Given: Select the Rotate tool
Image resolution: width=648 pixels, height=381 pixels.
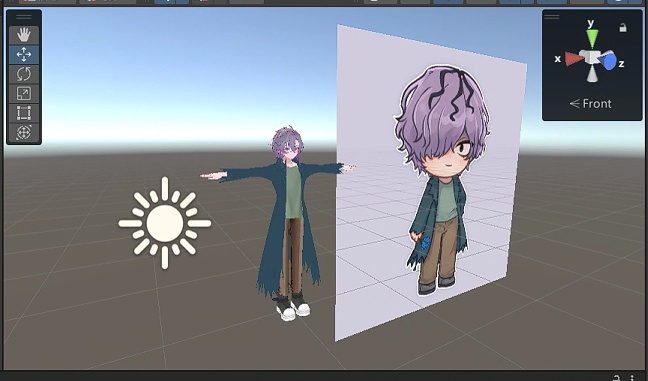Looking at the screenshot, I should [24, 74].
